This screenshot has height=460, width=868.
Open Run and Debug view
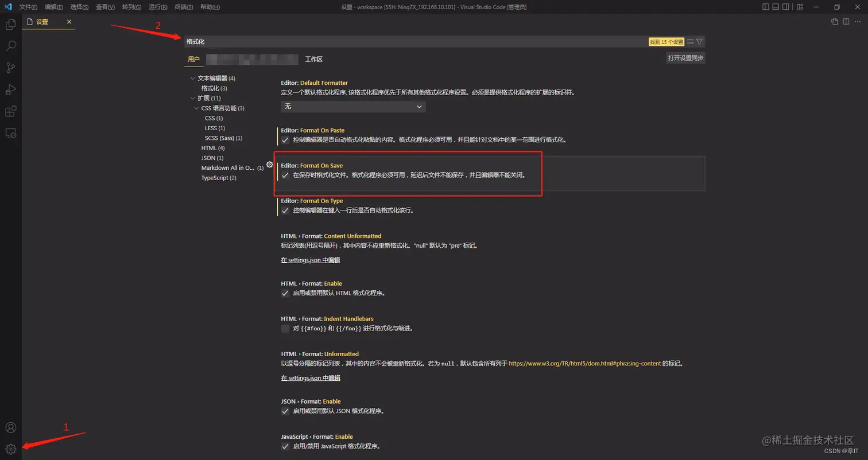[x=10, y=89]
